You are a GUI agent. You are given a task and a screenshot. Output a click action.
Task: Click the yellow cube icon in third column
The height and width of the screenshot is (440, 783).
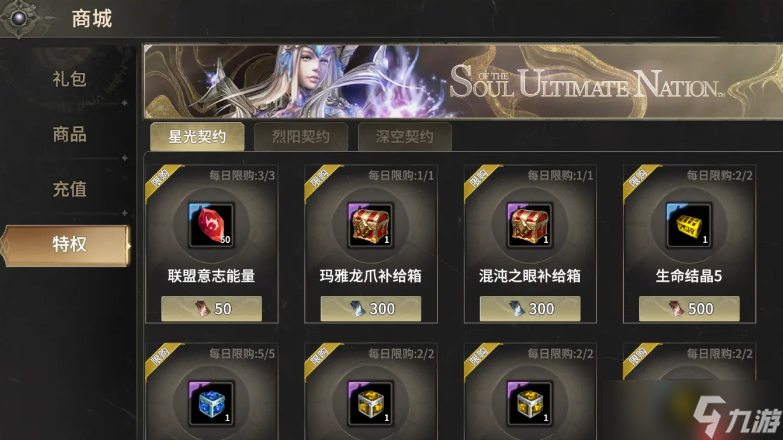[529, 404]
